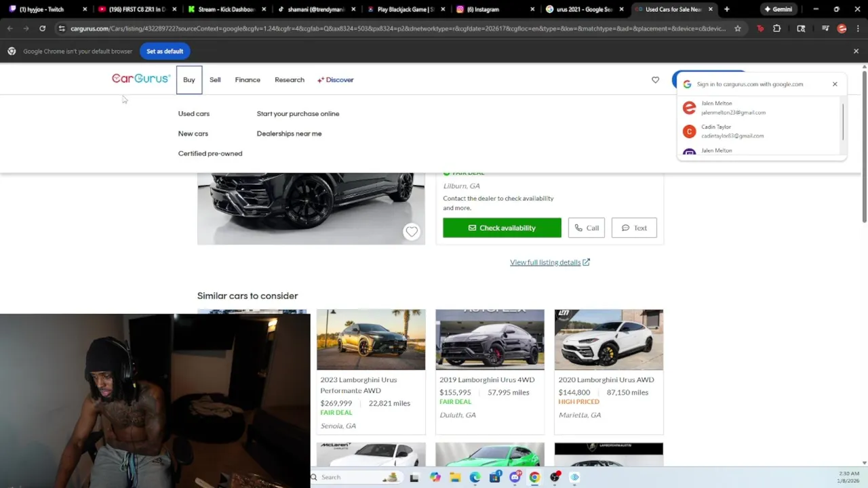This screenshot has width=868, height=488.
Task: Open main Lamborghini listing photo
Action: 311,208
